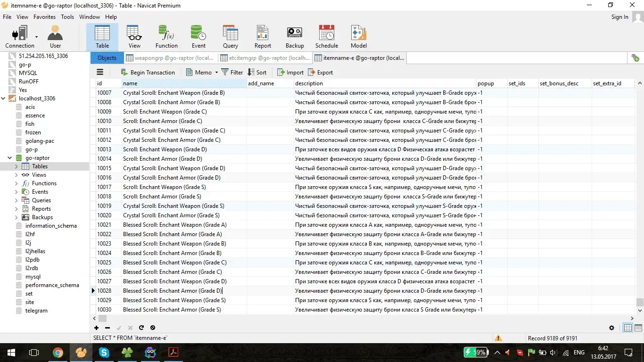644x362 pixels.
Task: Open the User management icon
Action: (x=55, y=37)
